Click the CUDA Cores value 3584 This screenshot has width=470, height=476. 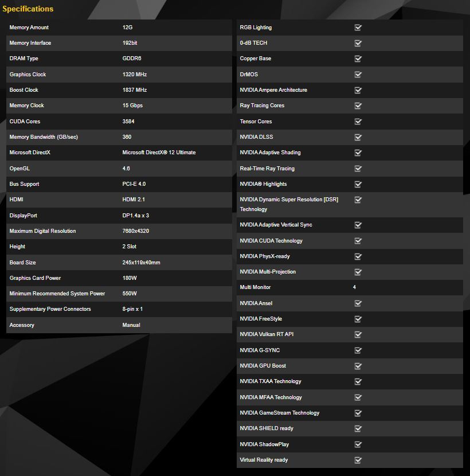coord(128,122)
